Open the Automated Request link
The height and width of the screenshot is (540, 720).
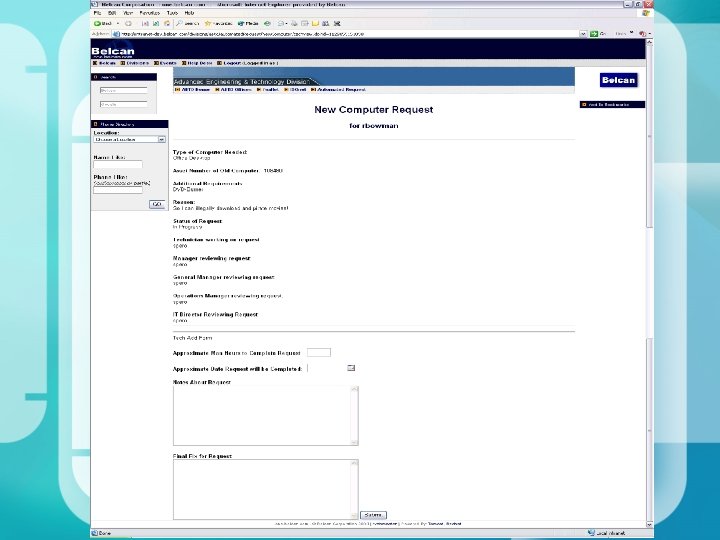(338, 90)
